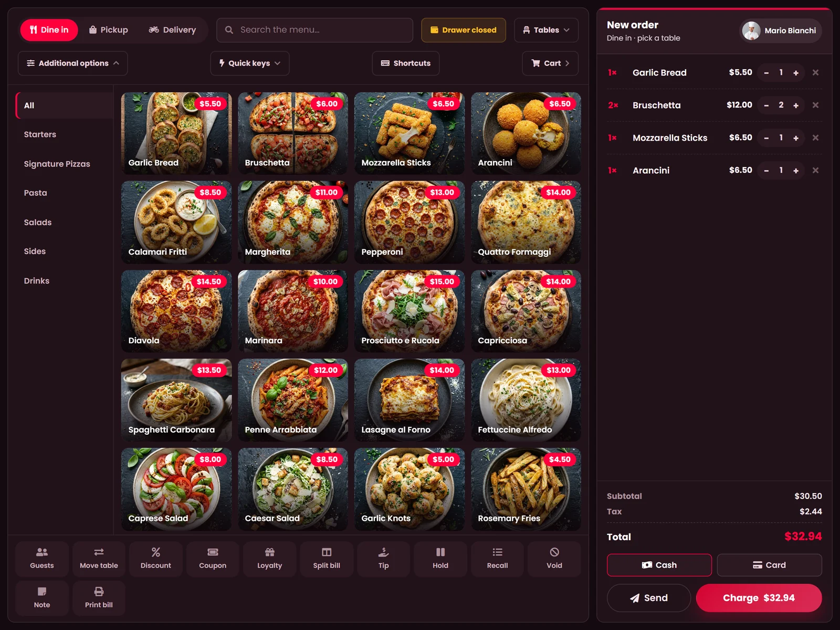Remove Garlic Bread from the order
840x630 pixels.
point(815,72)
